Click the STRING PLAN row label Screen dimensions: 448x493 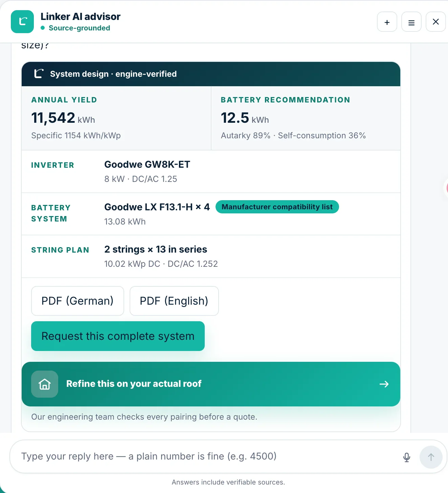[x=60, y=250]
